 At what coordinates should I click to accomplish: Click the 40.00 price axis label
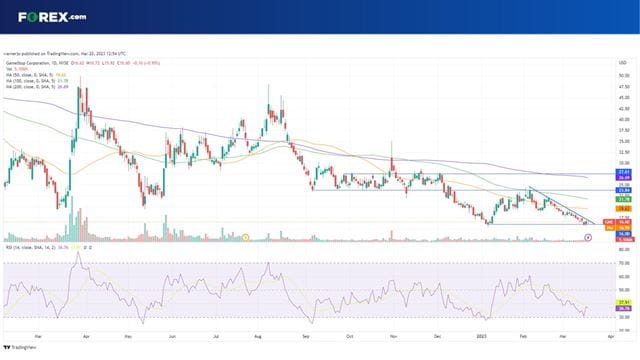pos(624,120)
